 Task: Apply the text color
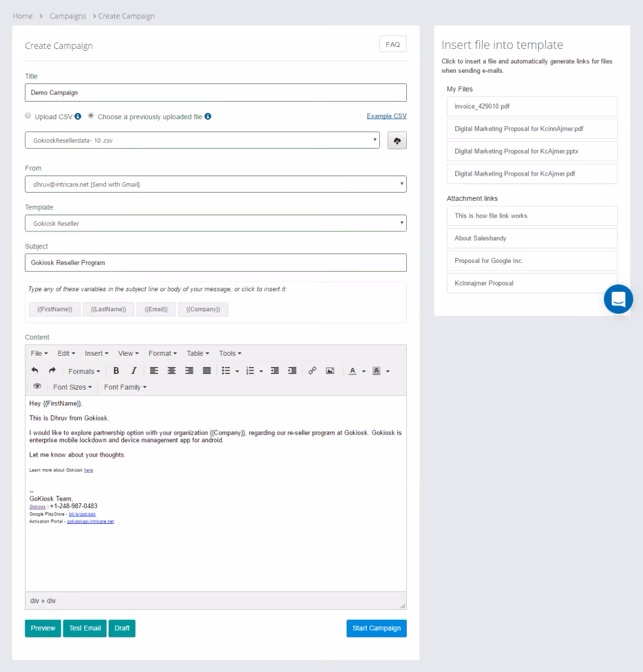coord(353,371)
